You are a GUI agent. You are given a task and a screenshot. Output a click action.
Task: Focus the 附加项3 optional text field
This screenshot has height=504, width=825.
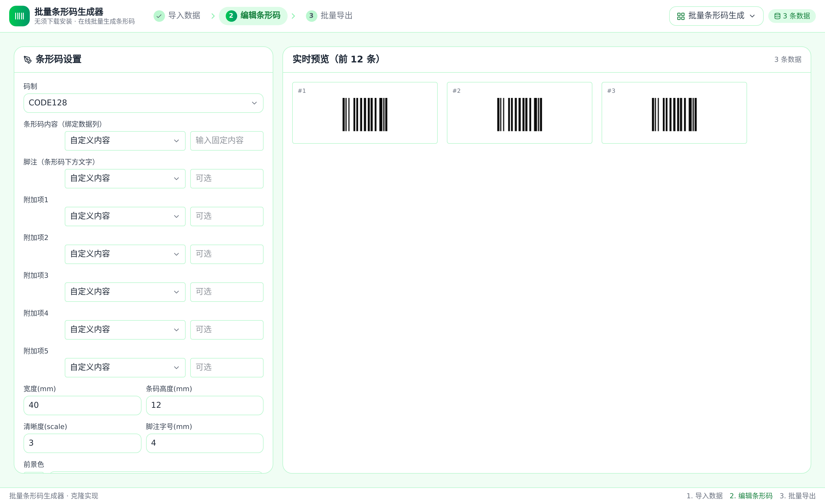[227, 292]
